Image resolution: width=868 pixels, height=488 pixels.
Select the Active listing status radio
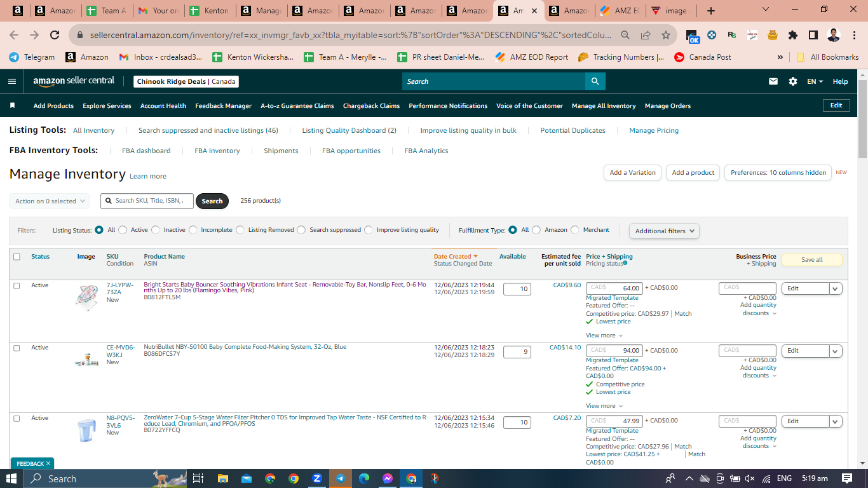123,230
